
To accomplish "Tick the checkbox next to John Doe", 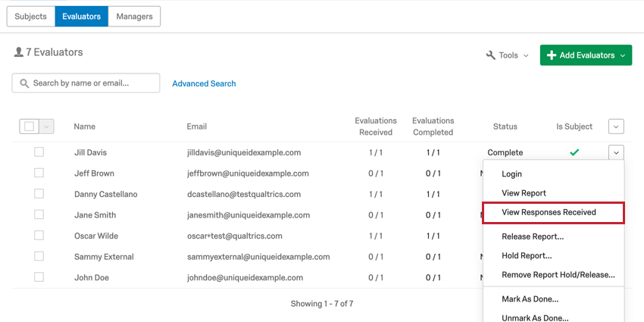I will [39, 277].
